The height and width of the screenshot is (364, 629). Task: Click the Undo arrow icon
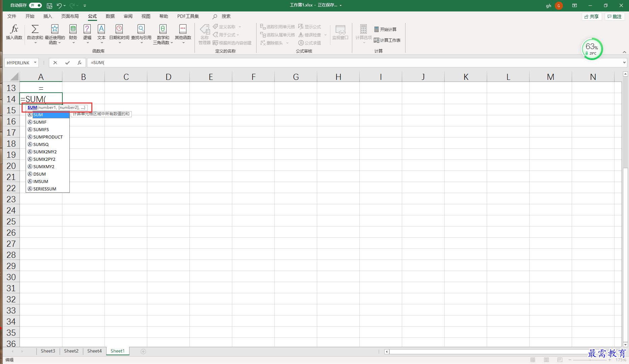(59, 5)
